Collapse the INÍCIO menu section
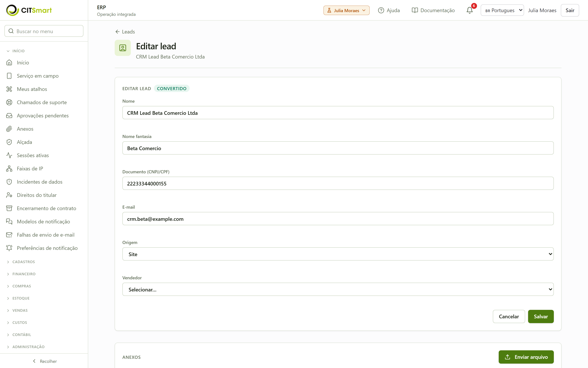Image resolution: width=588 pixels, height=368 pixels. click(16, 51)
